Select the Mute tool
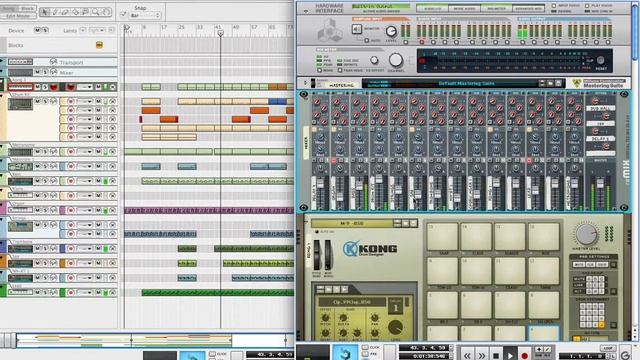This screenshot has width=640, height=360. 85,12
